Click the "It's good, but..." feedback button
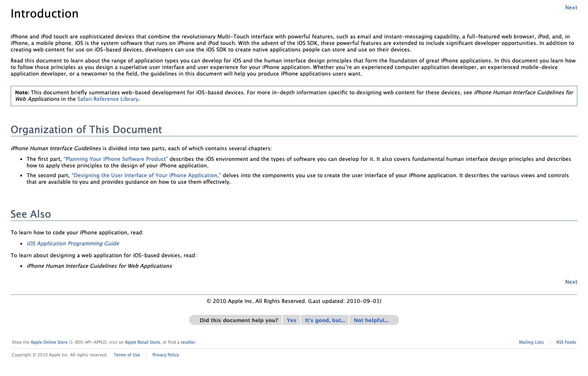Viewport: 588px width, 376px height. [x=325, y=320]
